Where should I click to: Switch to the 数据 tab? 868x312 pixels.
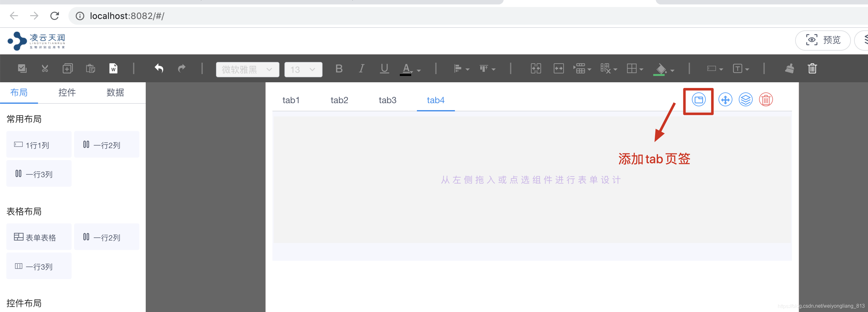(x=115, y=93)
